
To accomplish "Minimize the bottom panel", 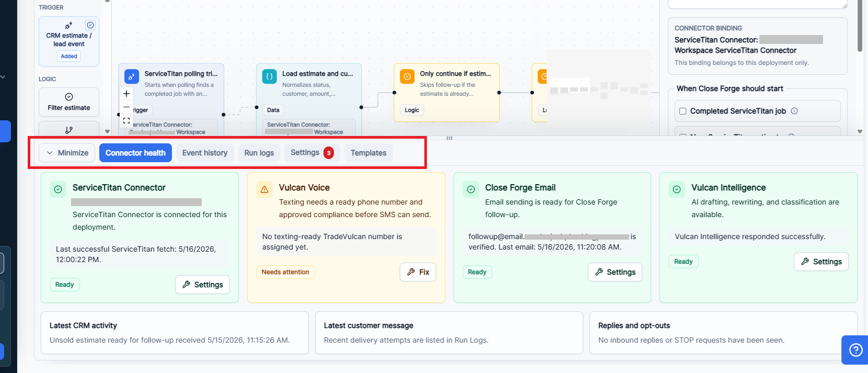I will [67, 153].
